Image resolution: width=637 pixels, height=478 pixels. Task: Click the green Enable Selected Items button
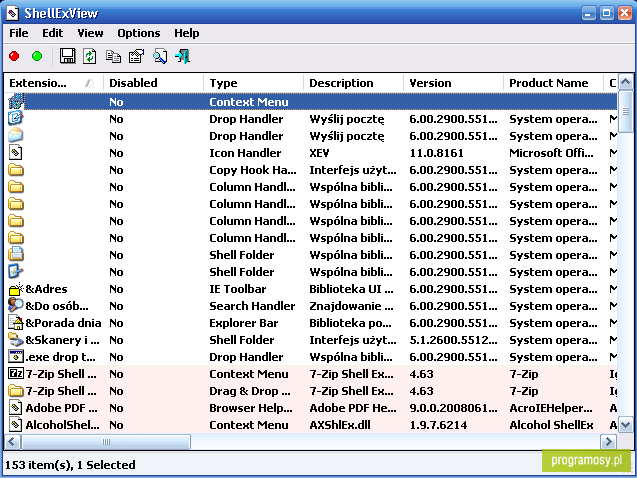point(37,56)
